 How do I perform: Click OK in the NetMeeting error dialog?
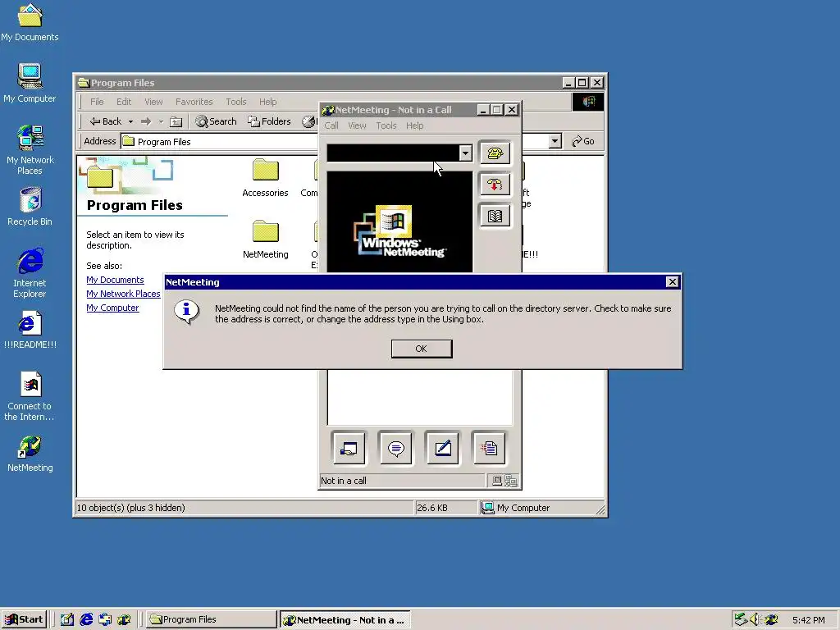[422, 349]
